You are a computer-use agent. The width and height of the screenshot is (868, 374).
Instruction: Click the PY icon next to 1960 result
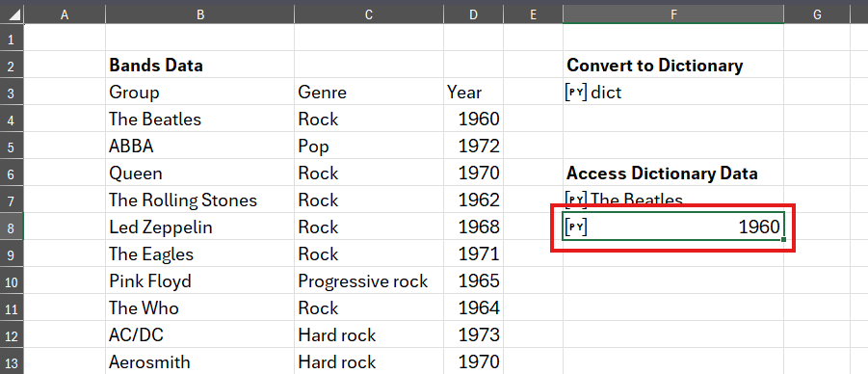coord(576,227)
